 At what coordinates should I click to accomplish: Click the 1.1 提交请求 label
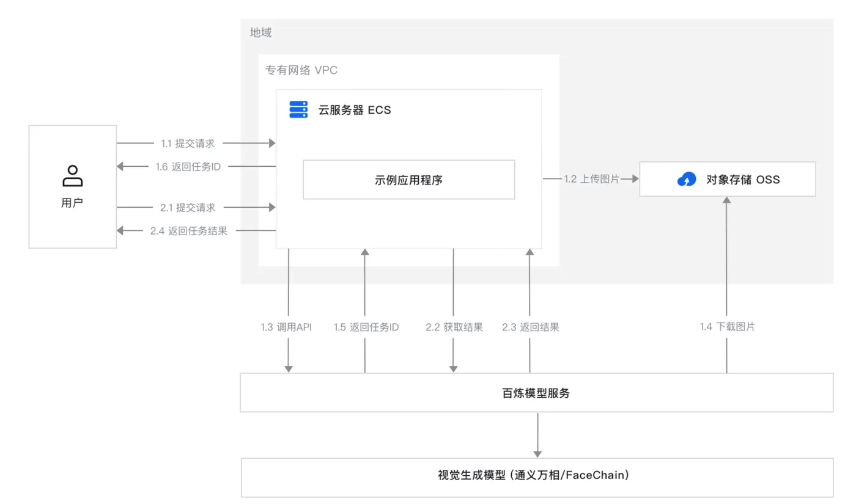(x=188, y=144)
